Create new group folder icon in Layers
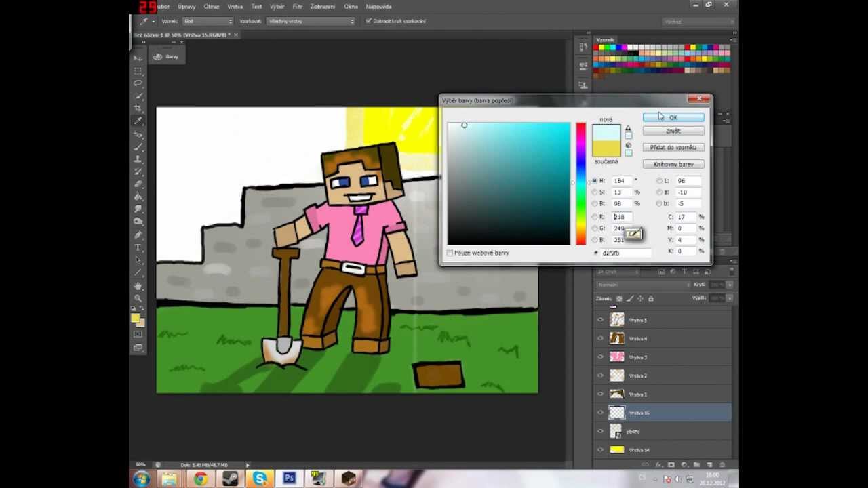The height and width of the screenshot is (488, 868). 696,465
